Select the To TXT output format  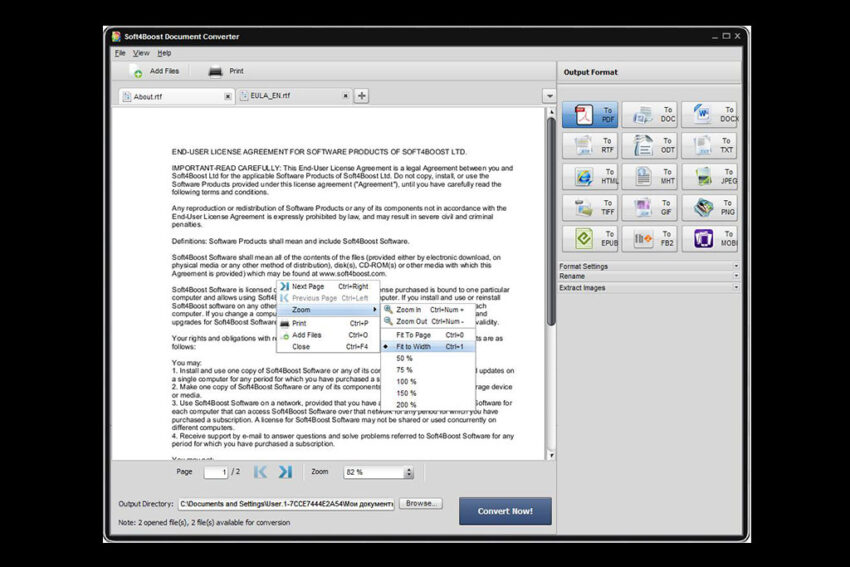710,145
